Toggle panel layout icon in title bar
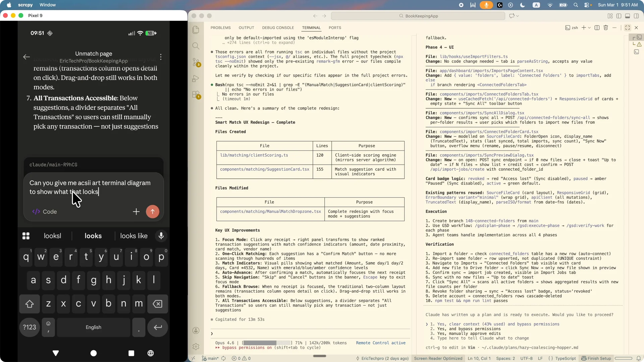The image size is (644, 362). tap(628, 16)
